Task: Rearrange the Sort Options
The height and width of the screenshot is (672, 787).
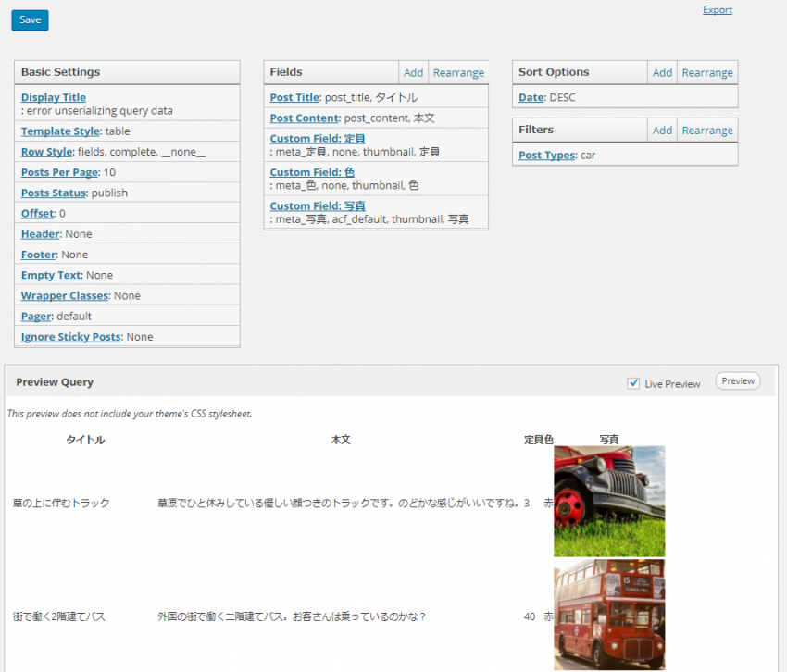Action: tap(707, 73)
